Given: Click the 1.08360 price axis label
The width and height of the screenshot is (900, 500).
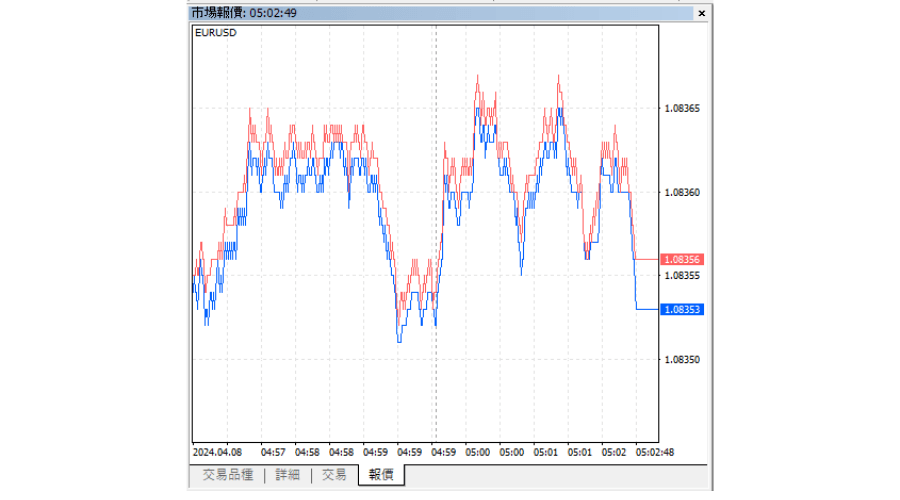Looking at the screenshot, I should [x=684, y=192].
